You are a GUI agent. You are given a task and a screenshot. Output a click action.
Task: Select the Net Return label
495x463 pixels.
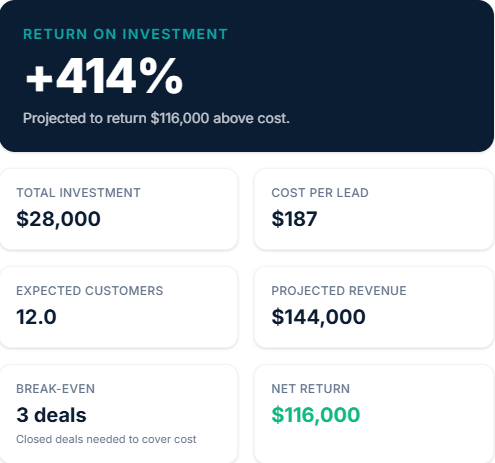311,389
